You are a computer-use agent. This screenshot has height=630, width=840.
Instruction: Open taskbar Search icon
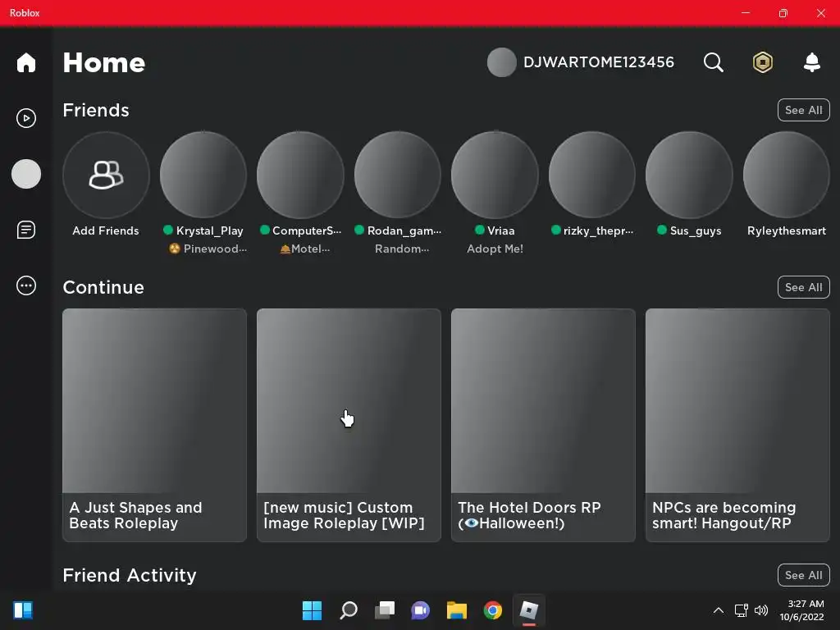(x=348, y=610)
